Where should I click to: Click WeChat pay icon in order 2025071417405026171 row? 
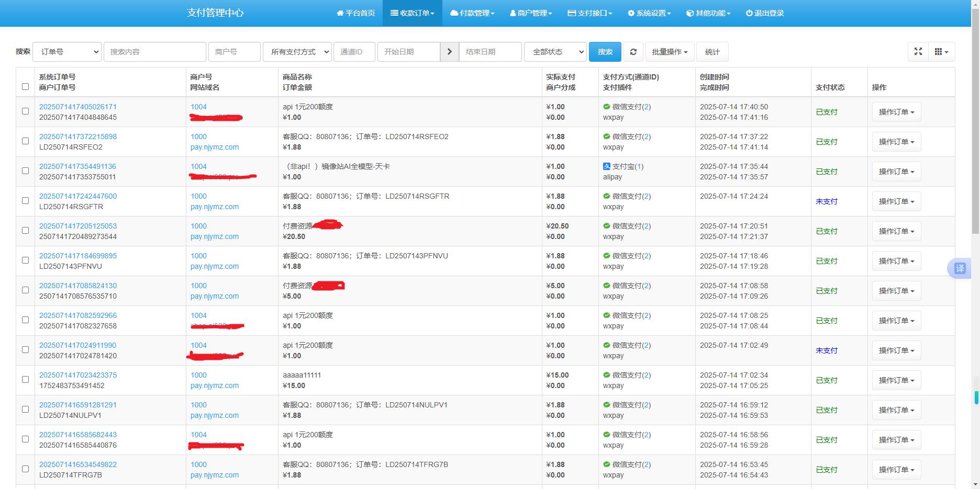pos(607,107)
